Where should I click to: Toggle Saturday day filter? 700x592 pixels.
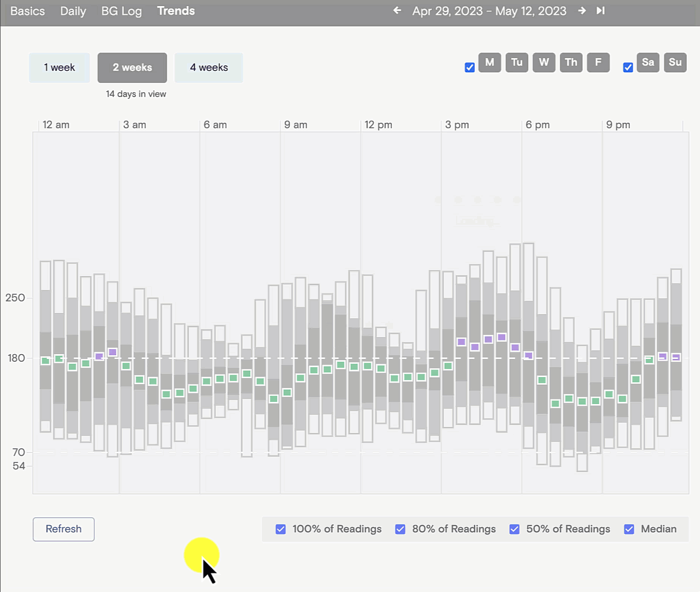[648, 62]
